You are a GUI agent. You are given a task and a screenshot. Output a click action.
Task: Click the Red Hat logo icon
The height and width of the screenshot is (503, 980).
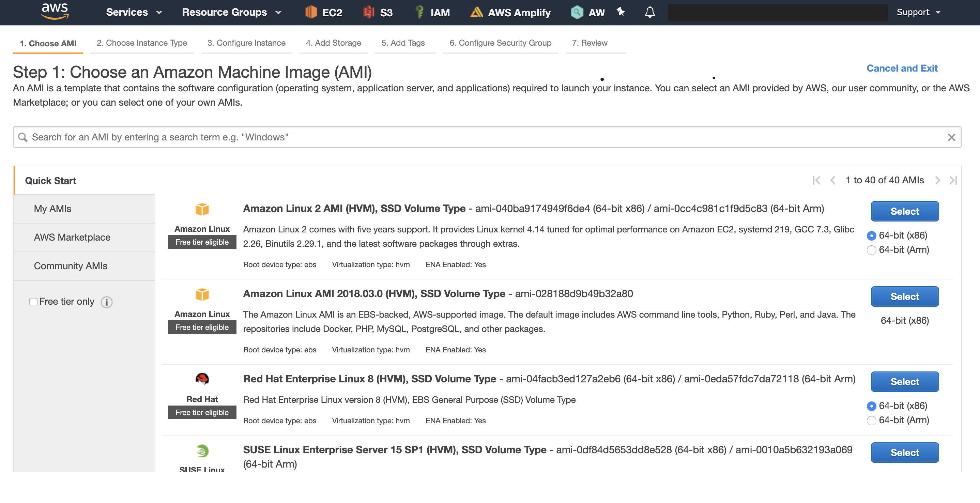[202, 379]
